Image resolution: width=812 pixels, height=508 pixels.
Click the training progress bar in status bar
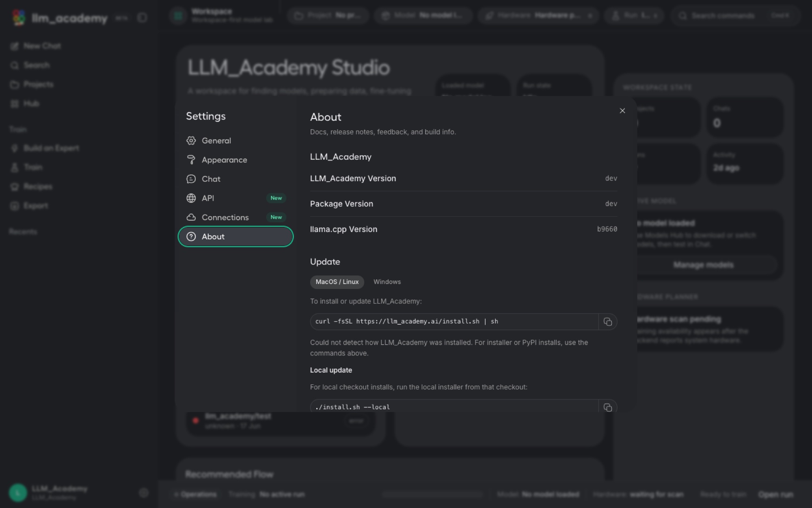point(432,494)
